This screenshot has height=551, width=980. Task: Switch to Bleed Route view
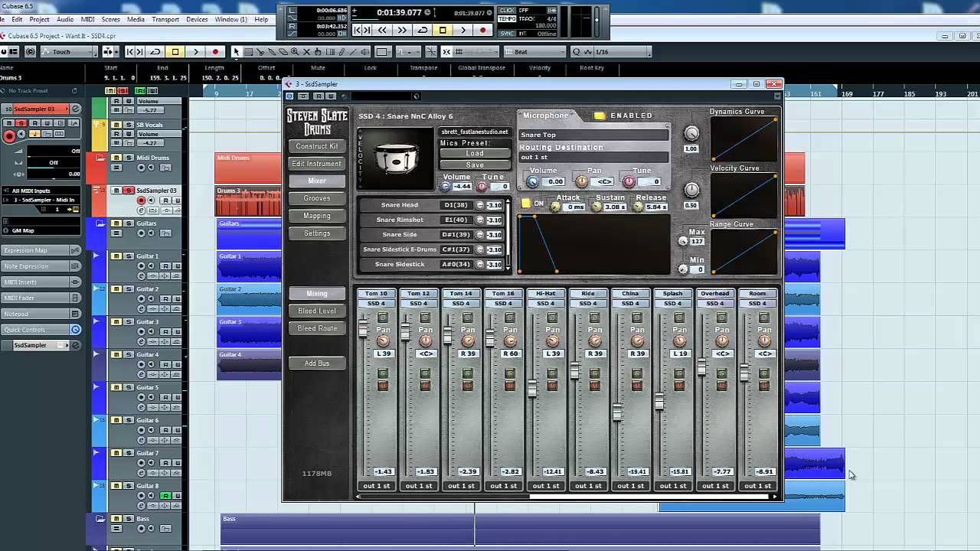(317, 328)
